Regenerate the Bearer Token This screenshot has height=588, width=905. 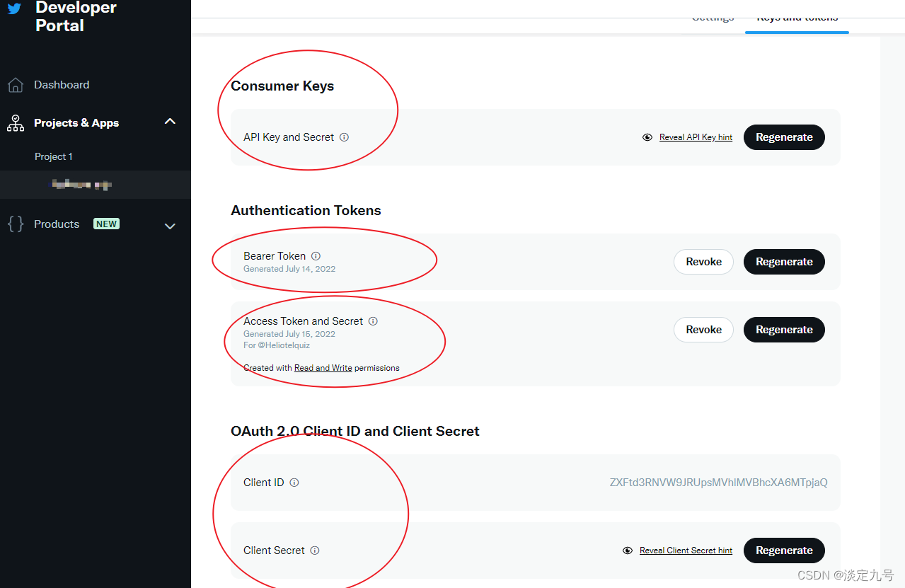[784, 262]
